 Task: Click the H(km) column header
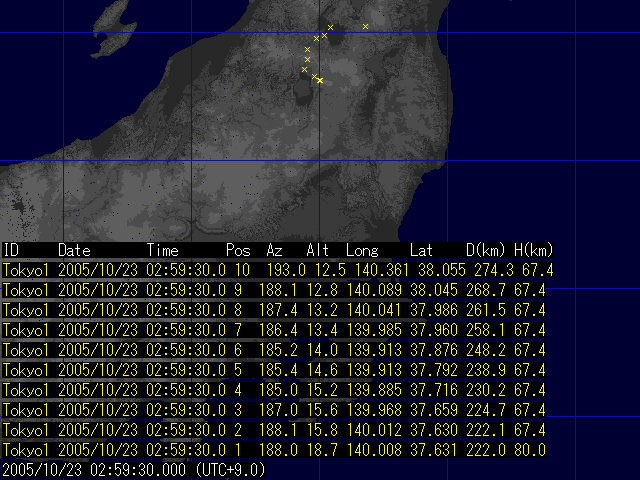[534, 249]
